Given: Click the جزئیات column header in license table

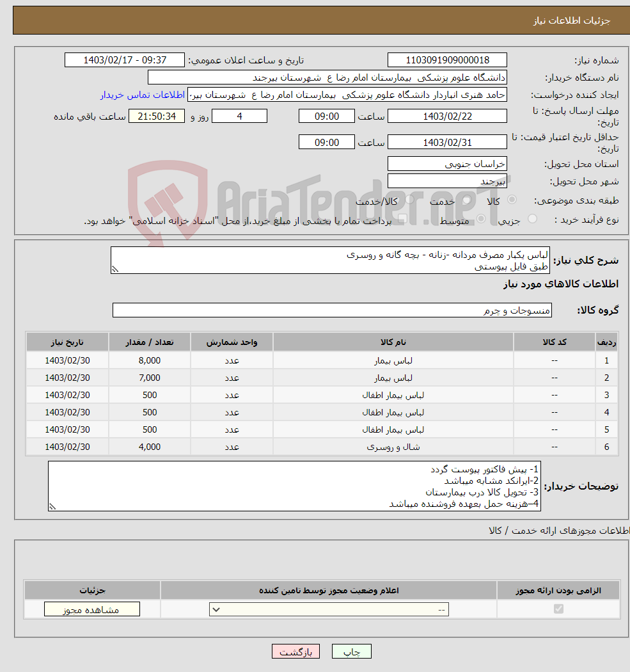Looking at the screenshot, I should pos(92,590).
